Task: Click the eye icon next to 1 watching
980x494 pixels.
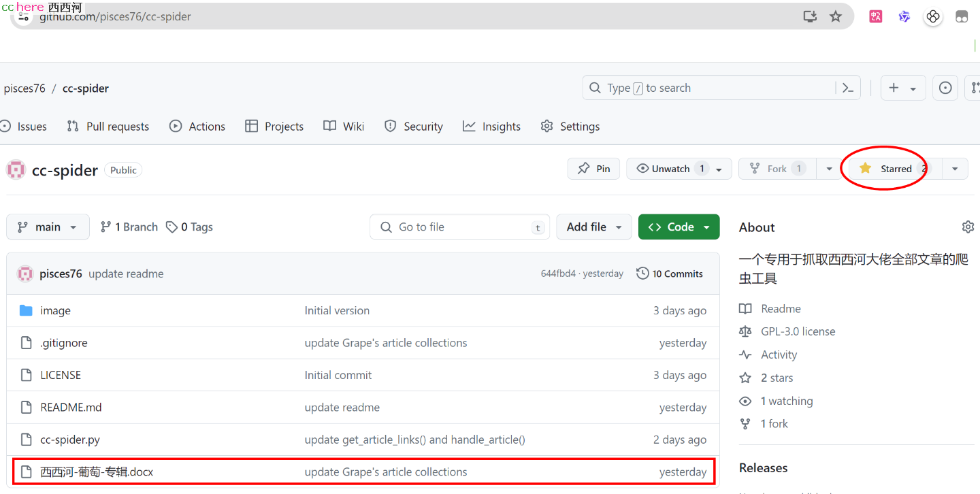Action: pos(745,401)
